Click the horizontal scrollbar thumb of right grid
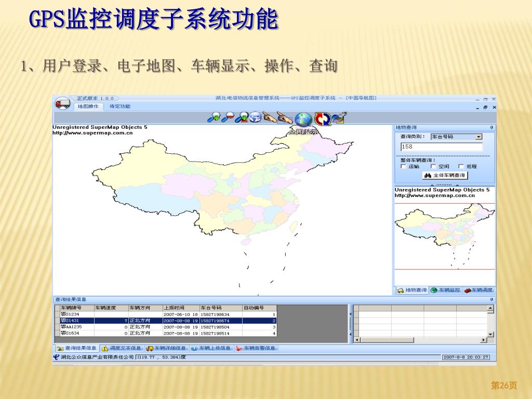The width and height of the screenshot is (532, 399). click(x=387, y=340)
